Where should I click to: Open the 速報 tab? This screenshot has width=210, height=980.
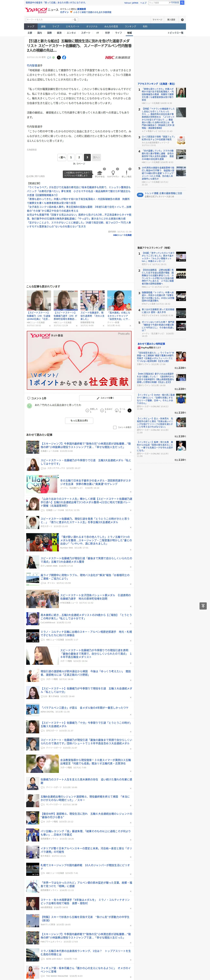tap(43, 27)
